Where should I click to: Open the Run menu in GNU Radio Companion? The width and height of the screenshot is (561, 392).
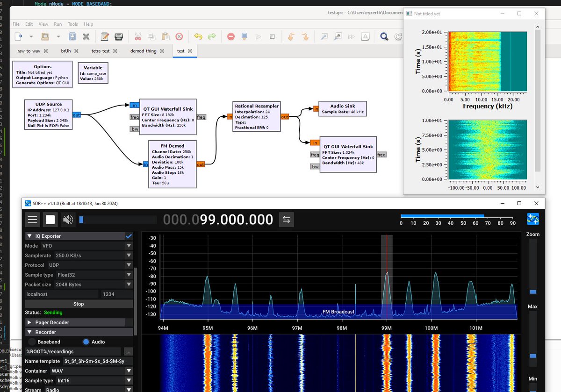(58, 24)
